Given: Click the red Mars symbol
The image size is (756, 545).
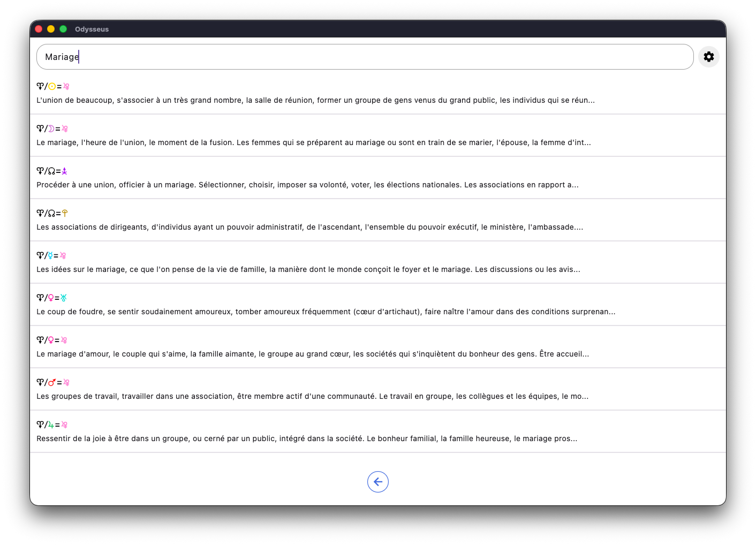Looking at the screenshot, I should click(x=52, y=382).
